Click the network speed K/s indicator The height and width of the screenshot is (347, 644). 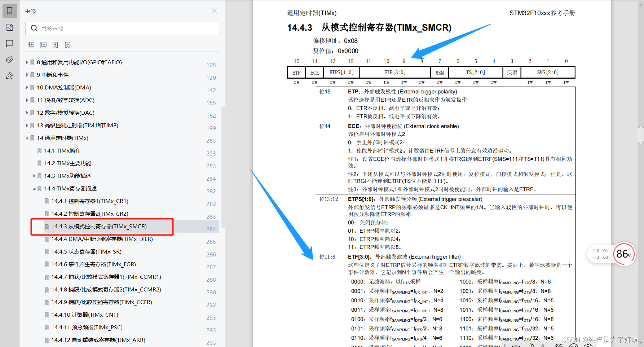click(x=600, y=254)
